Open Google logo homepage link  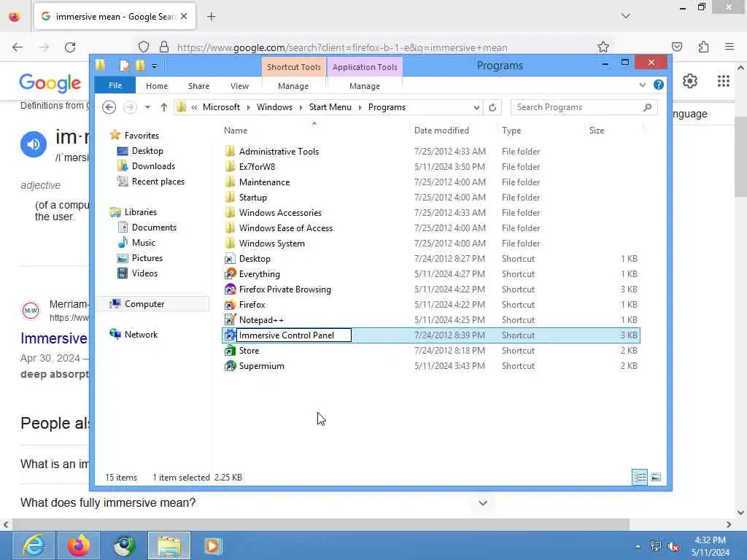pyautogui.click(x=50, y=83)
